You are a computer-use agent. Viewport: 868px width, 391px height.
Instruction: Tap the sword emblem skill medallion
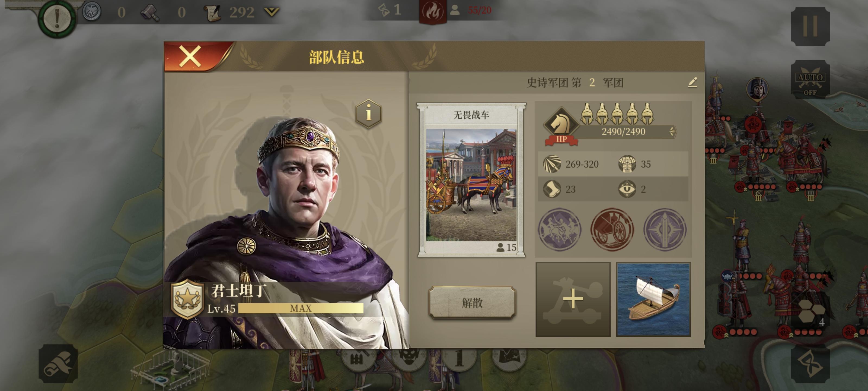tap(665, 229)
